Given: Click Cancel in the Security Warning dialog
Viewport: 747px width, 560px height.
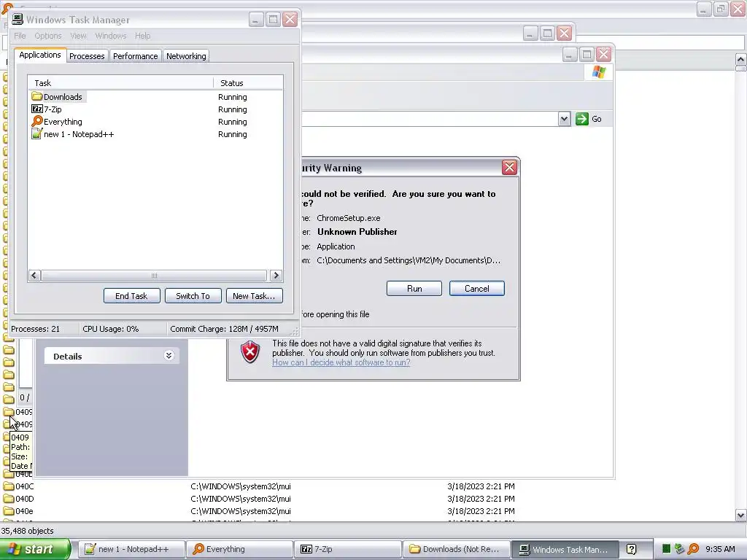Looking at the screenshot, I should point(477,289).
